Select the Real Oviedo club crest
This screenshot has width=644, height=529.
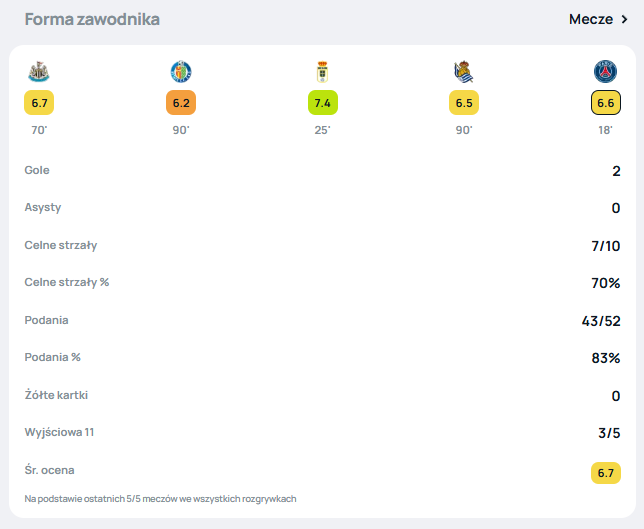coord(323,72)
